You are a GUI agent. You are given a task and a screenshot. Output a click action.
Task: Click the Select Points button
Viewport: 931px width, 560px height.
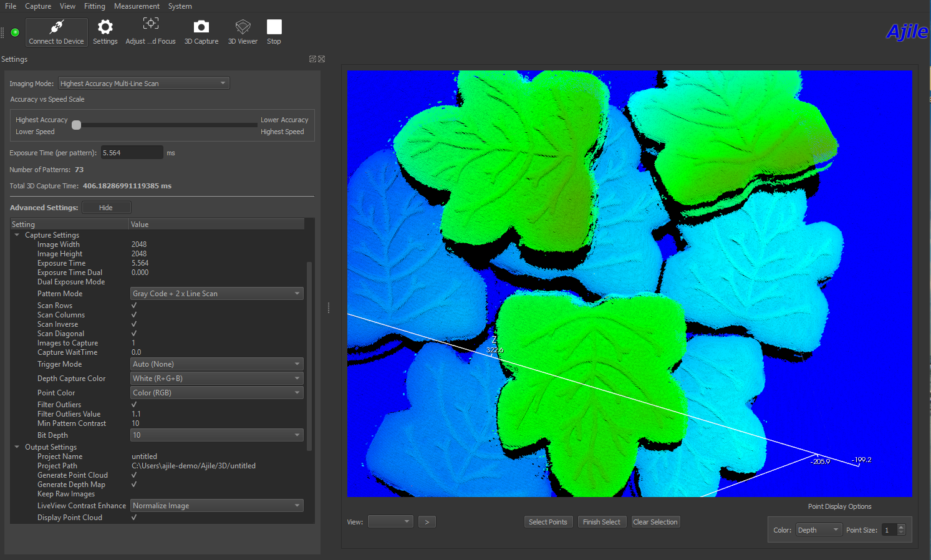coord(548,522)
